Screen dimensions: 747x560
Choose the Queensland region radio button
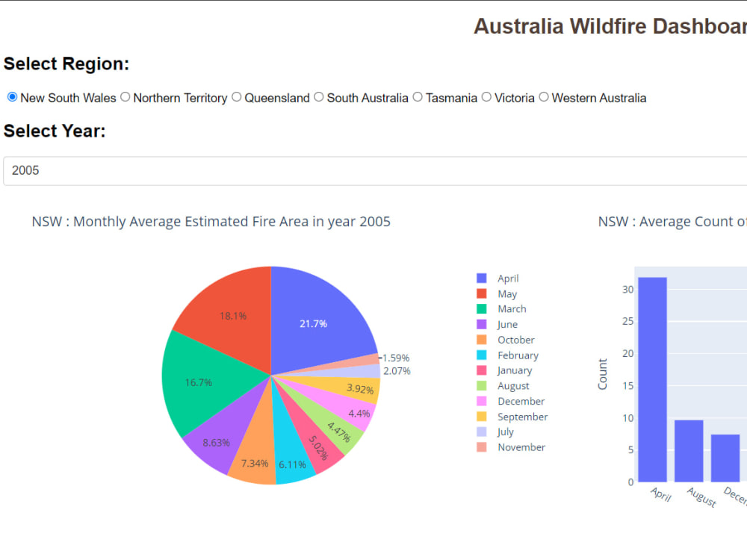point(236,97)
